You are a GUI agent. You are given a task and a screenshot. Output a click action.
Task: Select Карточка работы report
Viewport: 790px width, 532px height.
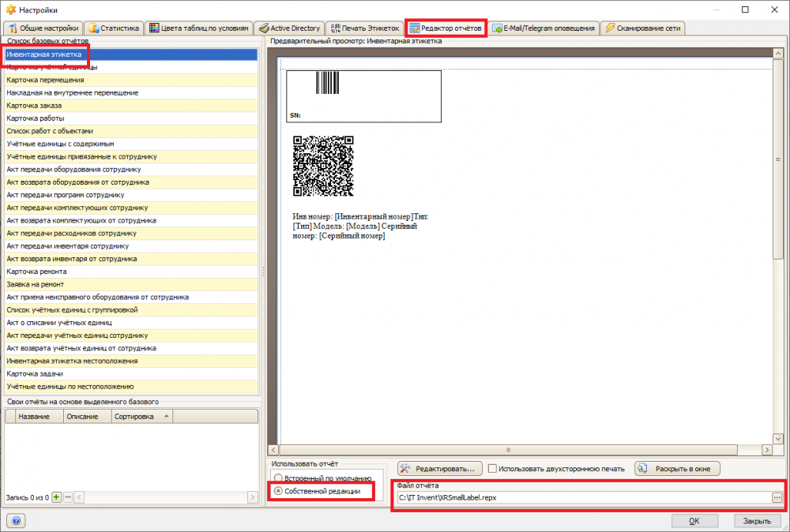(x=131, y=118)
